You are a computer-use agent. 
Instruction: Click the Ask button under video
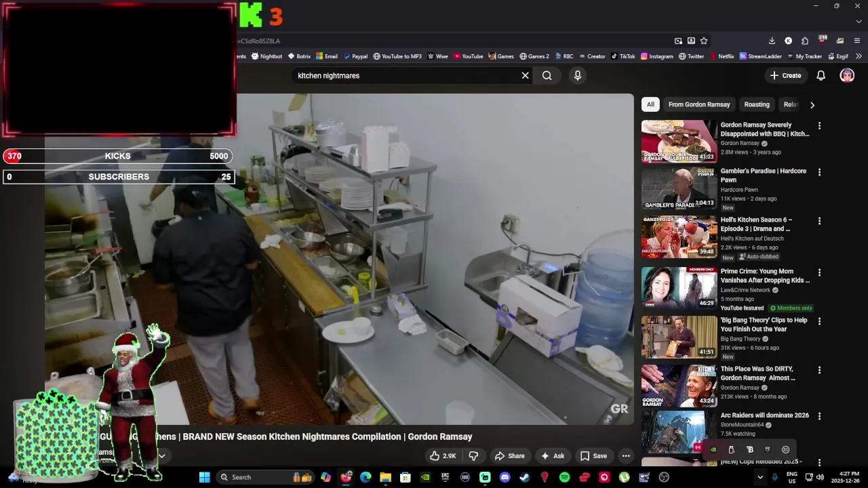tap(553, 456)
